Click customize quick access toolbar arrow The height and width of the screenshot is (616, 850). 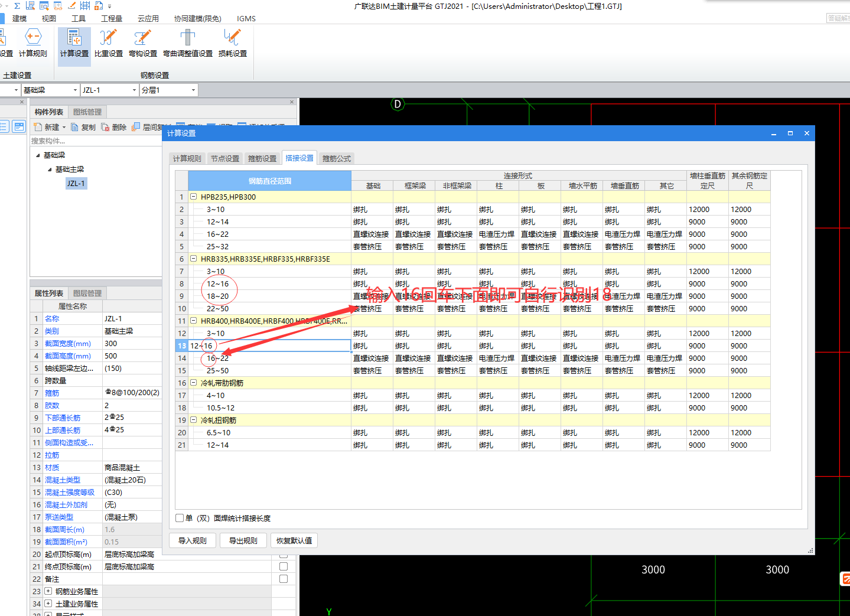point(109,6)
